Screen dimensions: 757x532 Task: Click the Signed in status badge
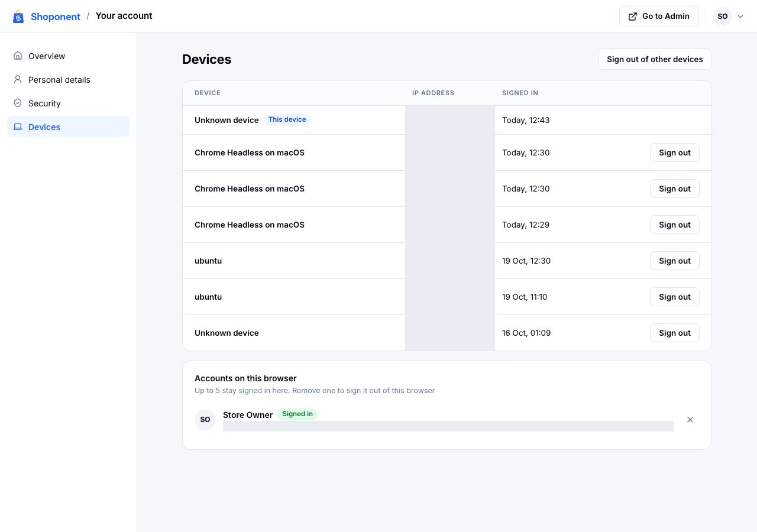tap(297, 414)
